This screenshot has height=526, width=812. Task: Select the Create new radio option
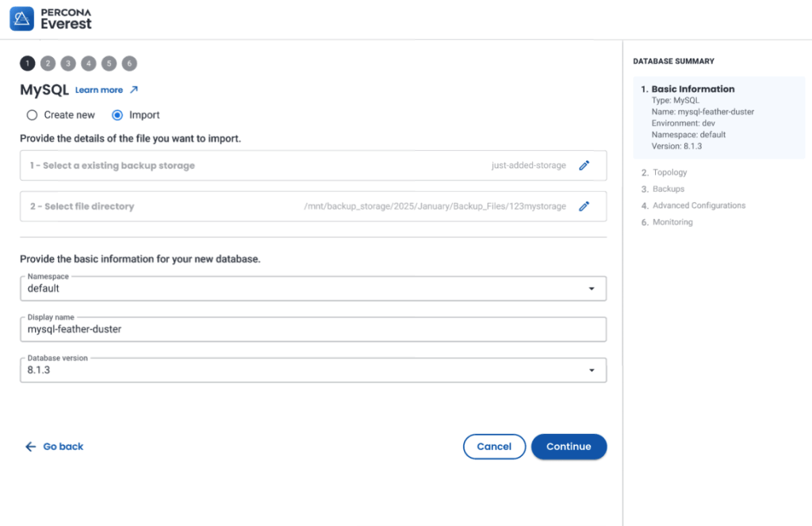point(33,115)
